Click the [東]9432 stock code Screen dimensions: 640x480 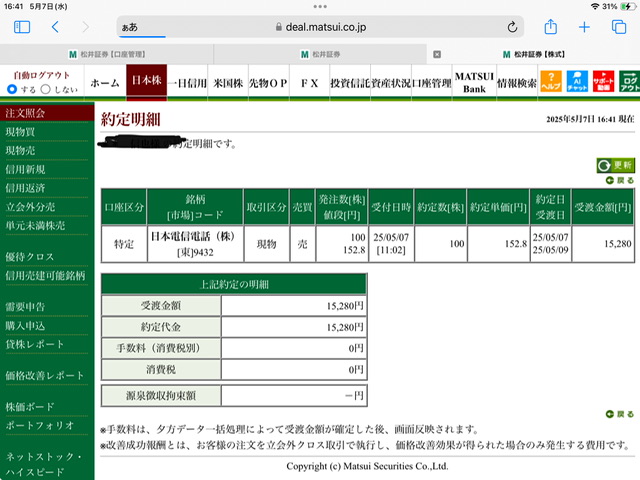pyautogui.click(x=195, y=252)
